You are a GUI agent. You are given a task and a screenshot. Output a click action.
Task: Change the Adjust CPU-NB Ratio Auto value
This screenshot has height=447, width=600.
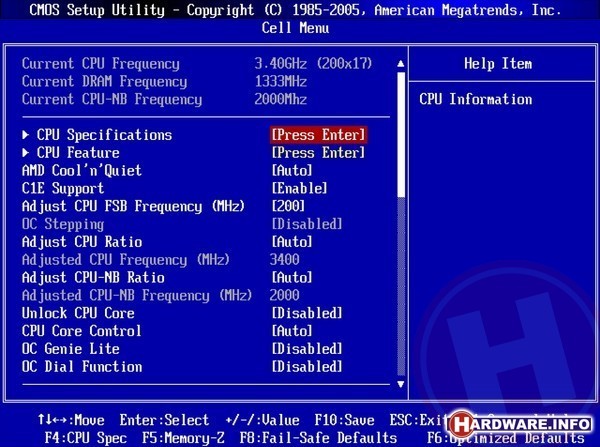tap(292, 277)
